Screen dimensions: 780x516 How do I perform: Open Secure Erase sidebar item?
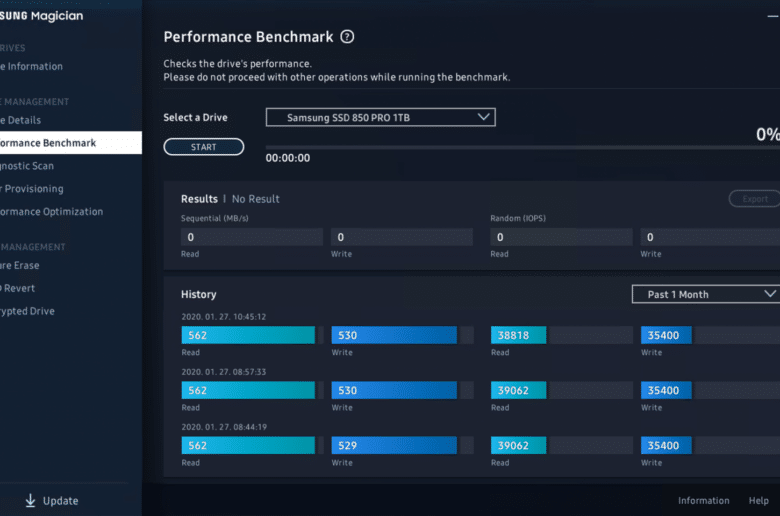[x=20, y=265]
